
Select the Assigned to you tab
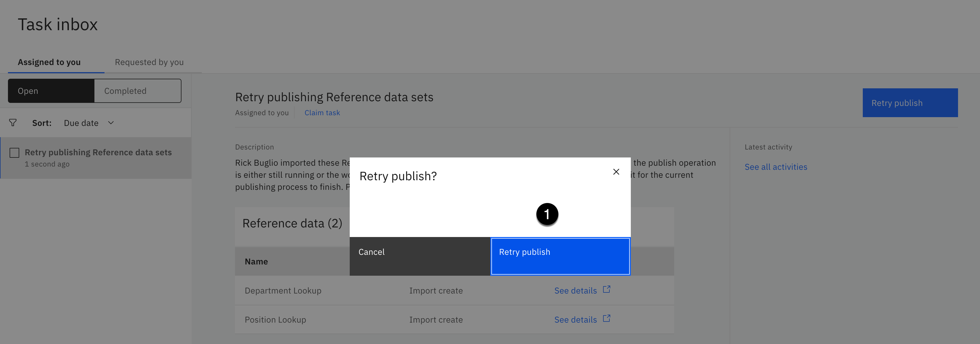tap(49, 62)
